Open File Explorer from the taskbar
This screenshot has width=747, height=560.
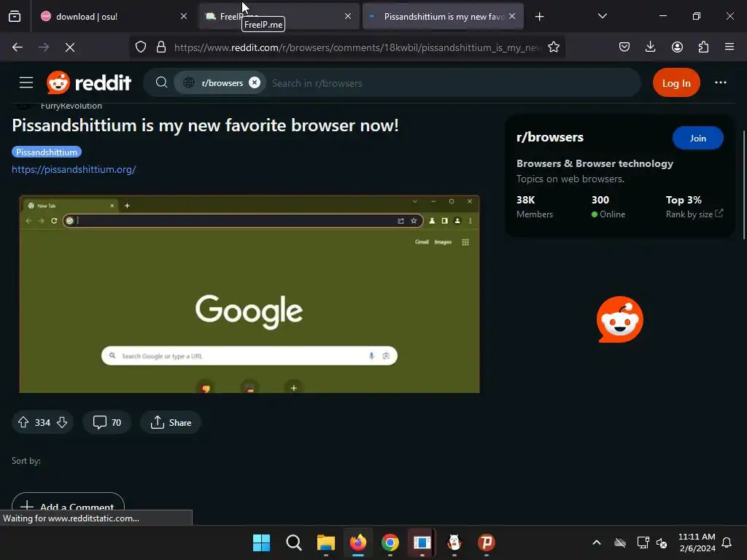click(326, 542)
